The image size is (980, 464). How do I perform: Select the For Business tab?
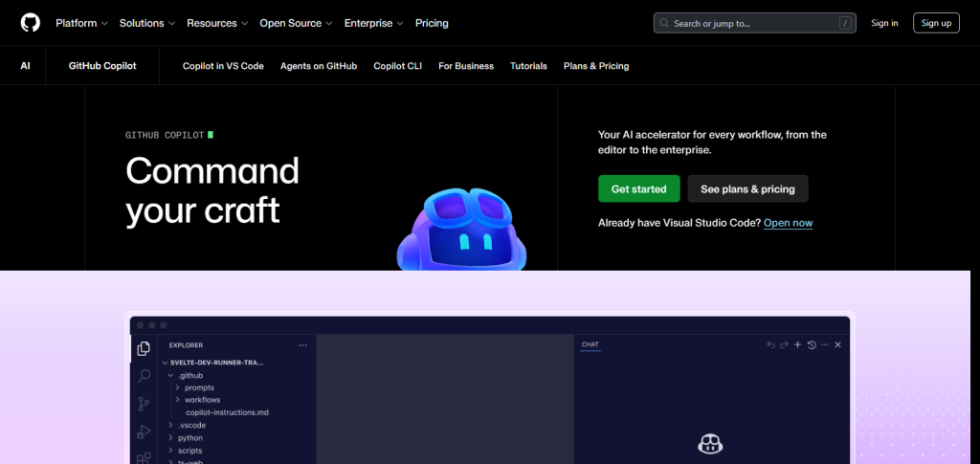click(x=466, y=66)
